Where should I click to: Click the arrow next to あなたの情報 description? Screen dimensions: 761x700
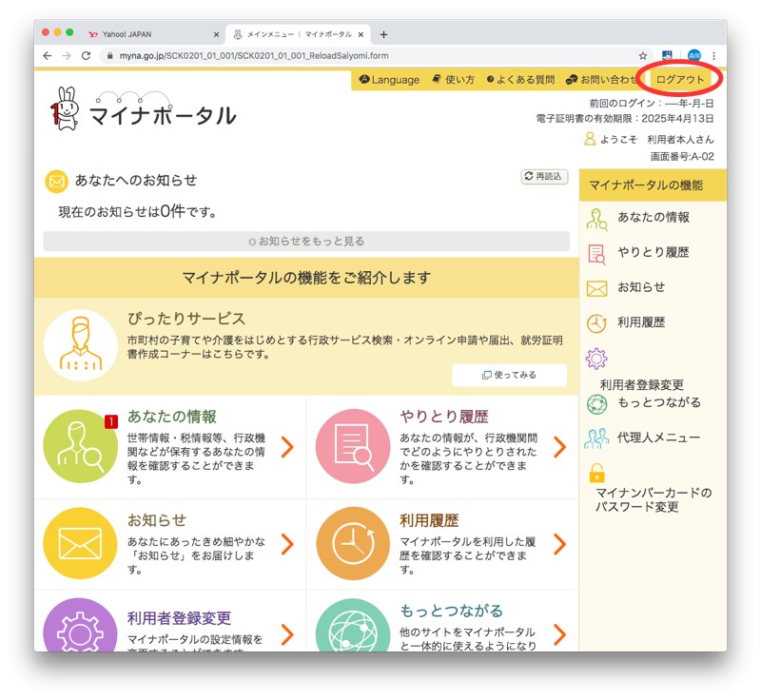tap(287, 447)
